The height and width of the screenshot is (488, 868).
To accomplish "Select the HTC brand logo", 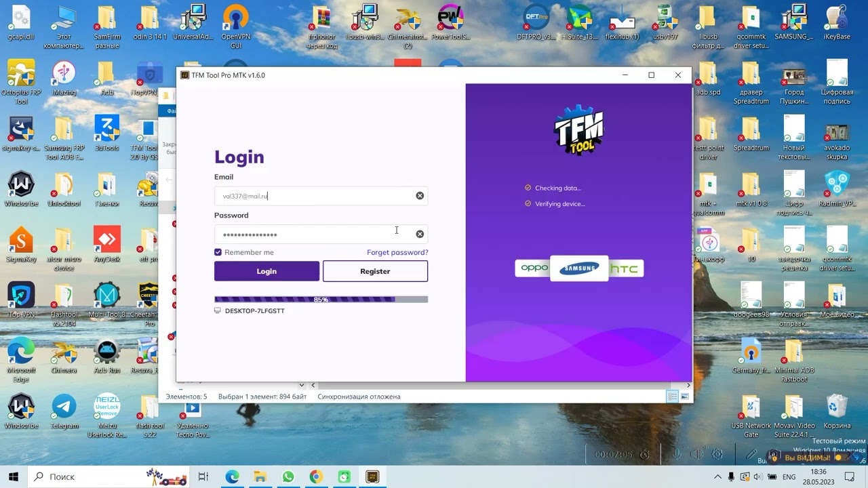I will 625,269.
